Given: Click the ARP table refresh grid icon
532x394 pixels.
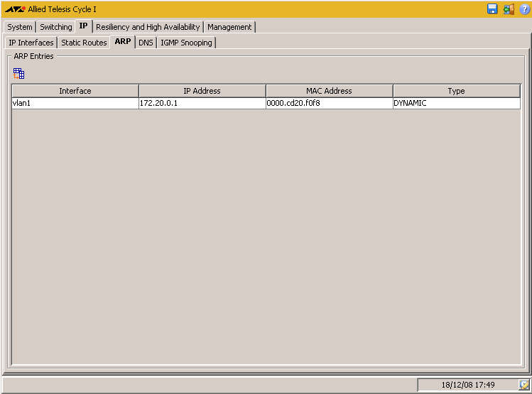Looking at the screenshot, I should (x=18, y=73).
